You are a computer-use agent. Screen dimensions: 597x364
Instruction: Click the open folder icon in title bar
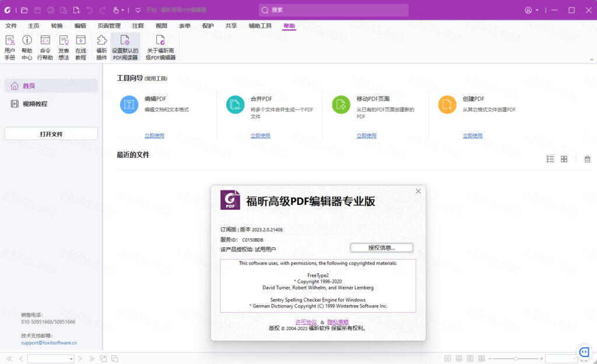click(x=24, y=10)
